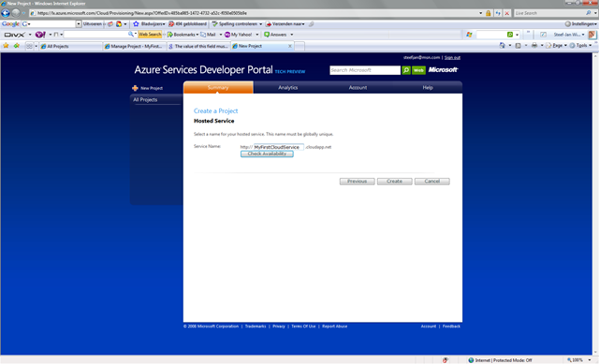This screenshot has width=599, height=364.
Task: Open the Live Search provider dropdown arrow
Action: pos(595,13)
